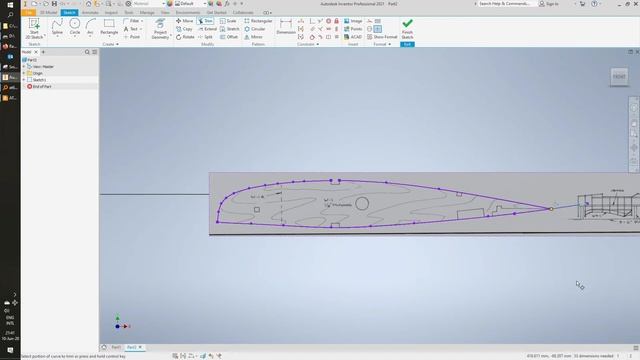Search the model browser
This screenshot has width=640, height=360.
(87, 52)
